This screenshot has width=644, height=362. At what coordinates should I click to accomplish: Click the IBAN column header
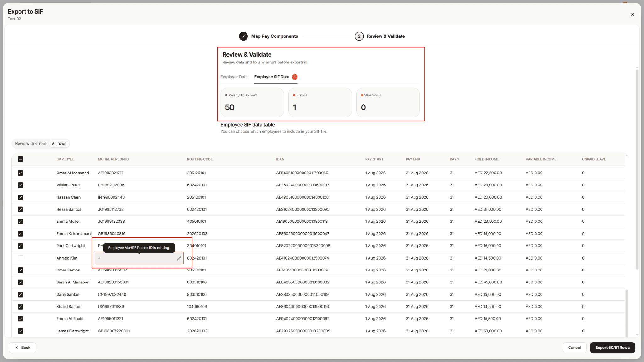click(280, 159)
